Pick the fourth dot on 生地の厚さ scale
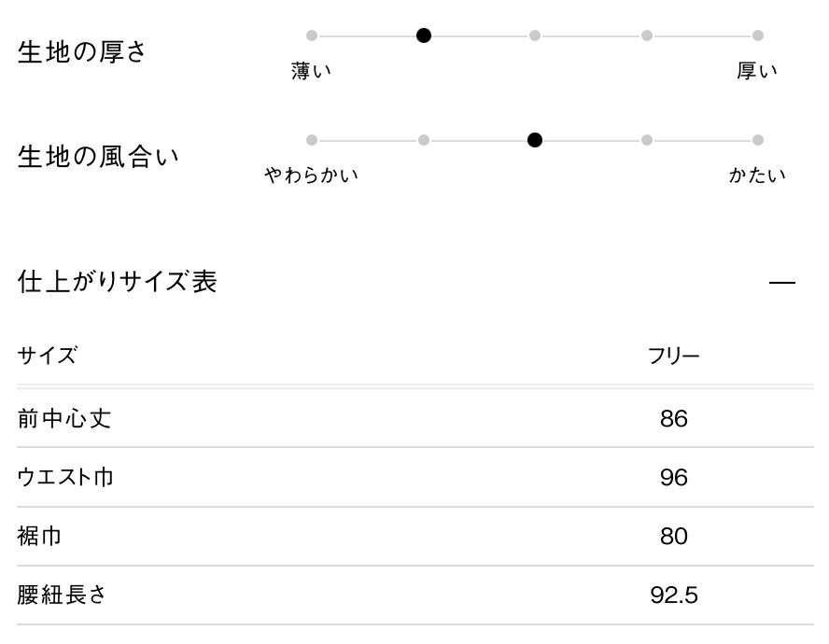Screen dimensions: 829x644 pyautogui.click(x=646, y=35)
